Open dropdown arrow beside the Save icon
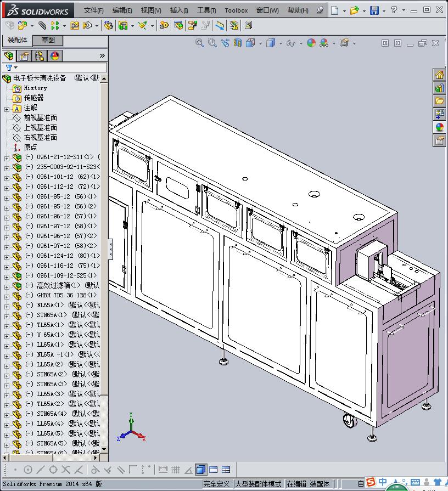 point(384,11)
